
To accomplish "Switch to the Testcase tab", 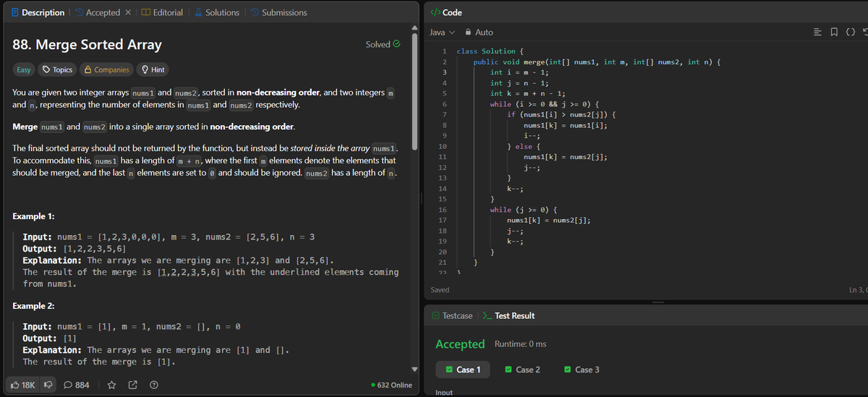I will (452, 315).
